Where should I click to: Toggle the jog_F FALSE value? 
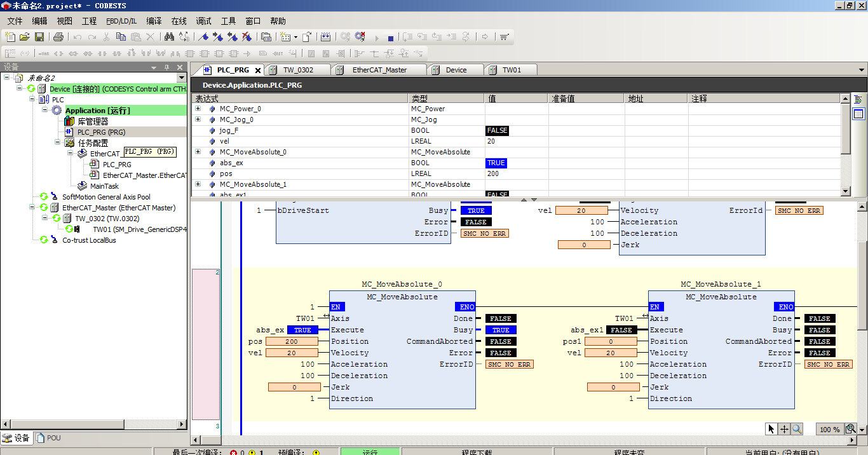497,130
